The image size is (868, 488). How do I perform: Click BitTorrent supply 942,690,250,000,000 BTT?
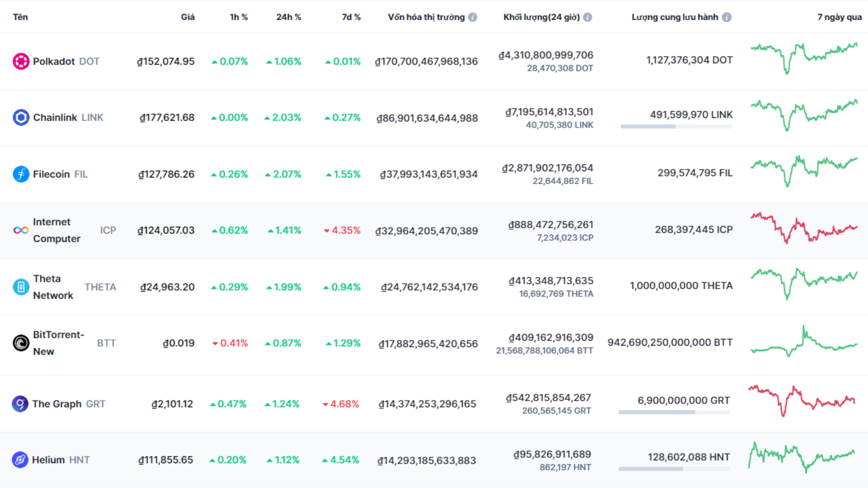(x=670, y=343)
